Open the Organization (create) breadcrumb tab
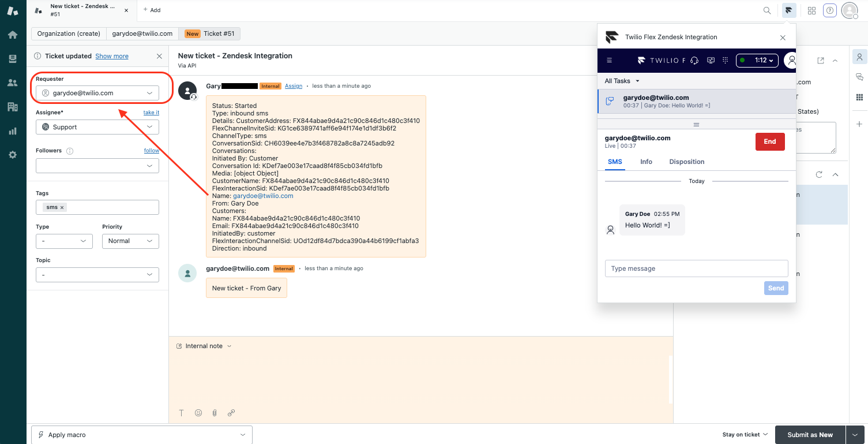Image resolution: width=868 pixels, height=444 pixels. click(x=69, y=33)
